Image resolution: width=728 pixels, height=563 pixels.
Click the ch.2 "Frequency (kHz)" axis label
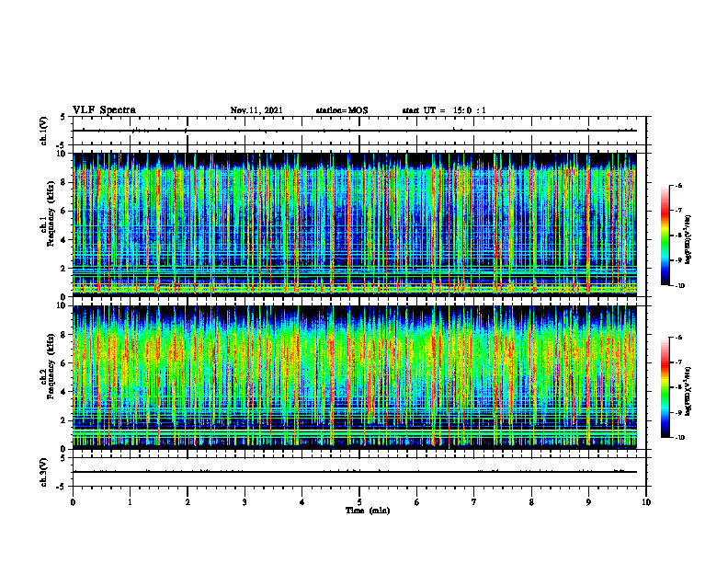coord(51,366)
